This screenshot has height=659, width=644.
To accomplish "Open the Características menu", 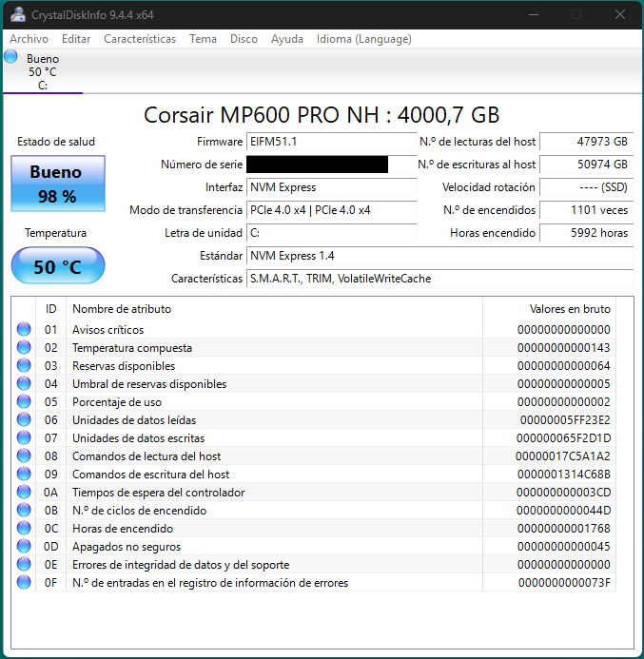I will point(140,39).
